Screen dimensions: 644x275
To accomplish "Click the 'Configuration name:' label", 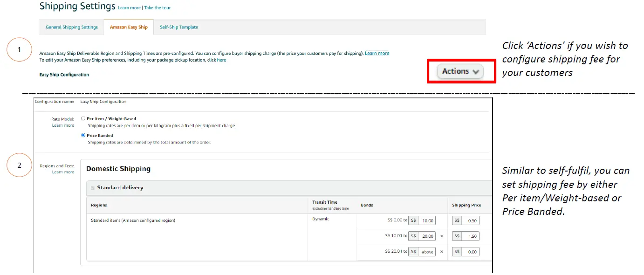I will pos(54,102).
